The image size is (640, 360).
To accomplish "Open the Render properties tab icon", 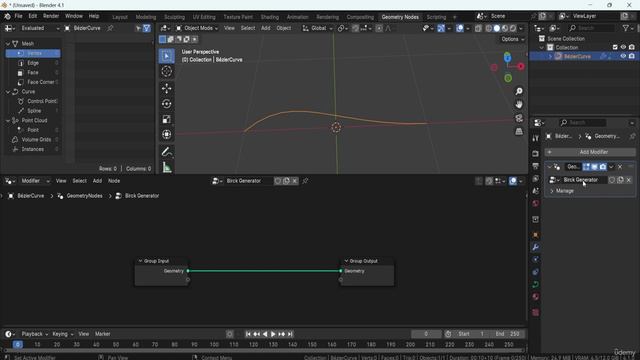I will pos(536,154).
